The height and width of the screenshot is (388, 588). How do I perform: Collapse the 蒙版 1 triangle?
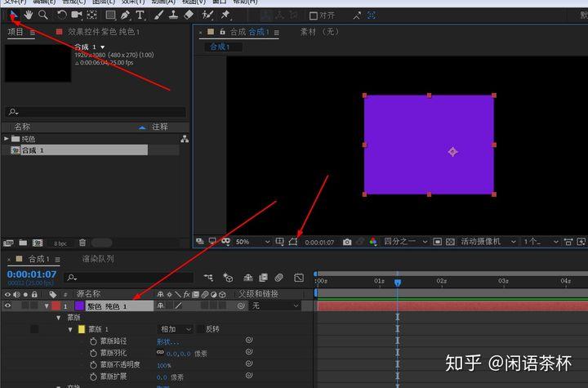point(70,329)
